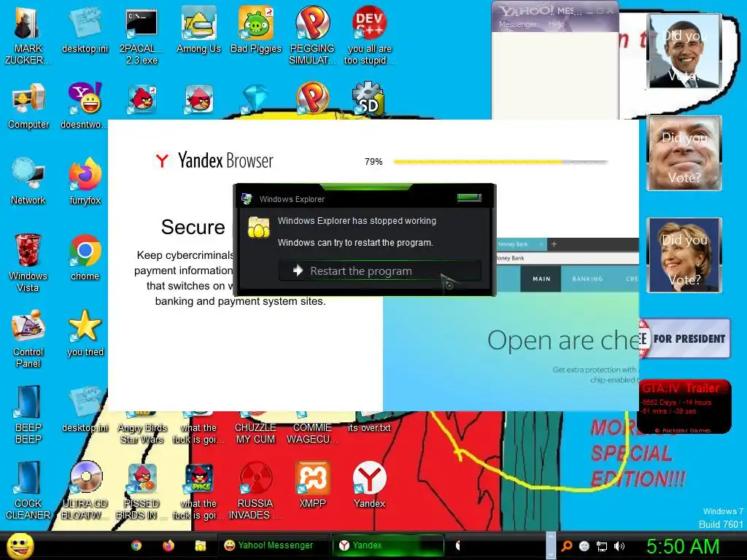Click the 5:50 AM taskbar clock
This screenshot has width=747, height=560.
[x=683, y=546]
